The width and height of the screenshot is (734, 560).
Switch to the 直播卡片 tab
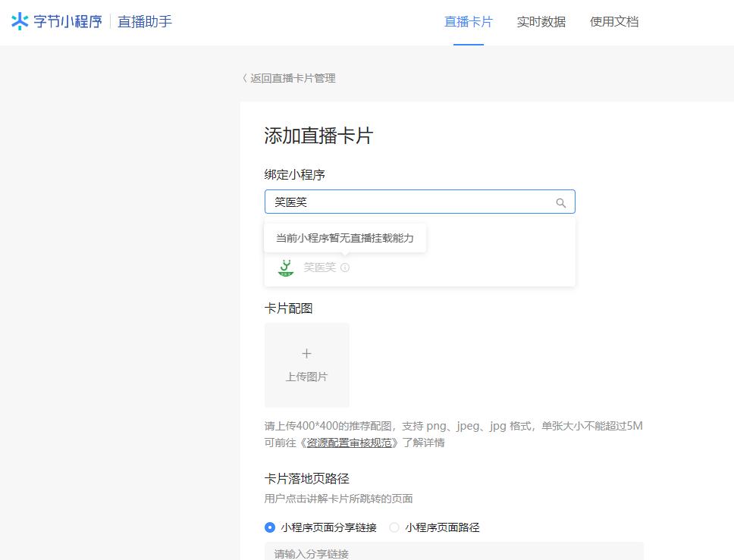click(468, 22)
